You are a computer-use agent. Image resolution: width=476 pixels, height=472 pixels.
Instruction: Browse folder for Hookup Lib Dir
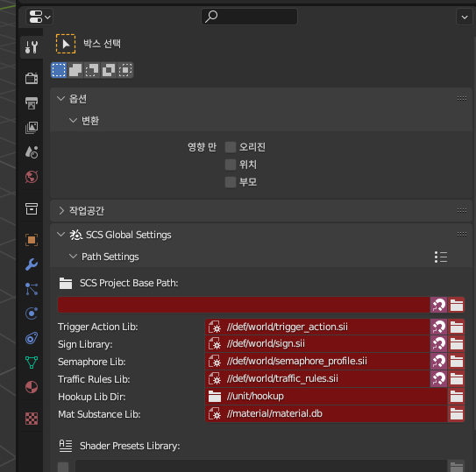456,397
